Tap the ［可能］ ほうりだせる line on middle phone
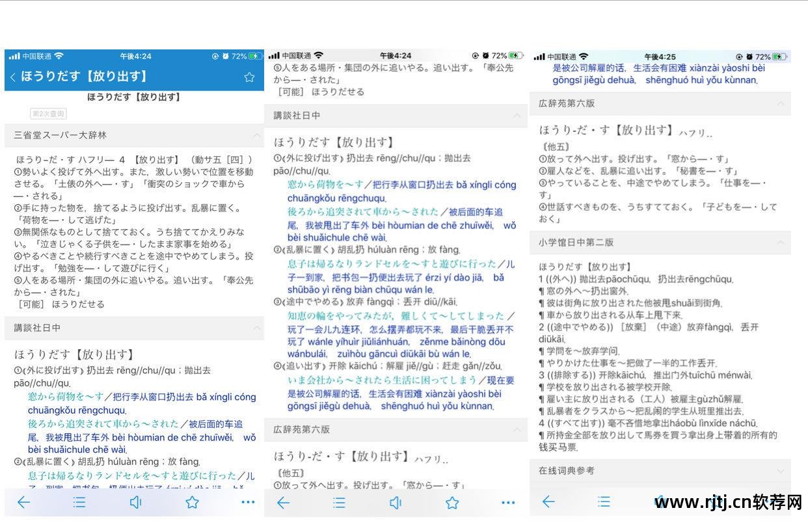This screenshot has height=532, width=808. click(320, 92)
